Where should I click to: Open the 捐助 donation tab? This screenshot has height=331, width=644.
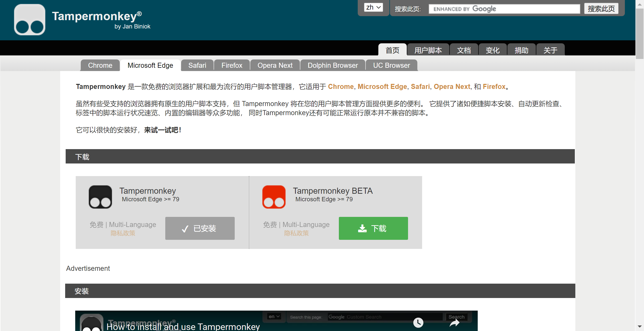click(521, 50)
